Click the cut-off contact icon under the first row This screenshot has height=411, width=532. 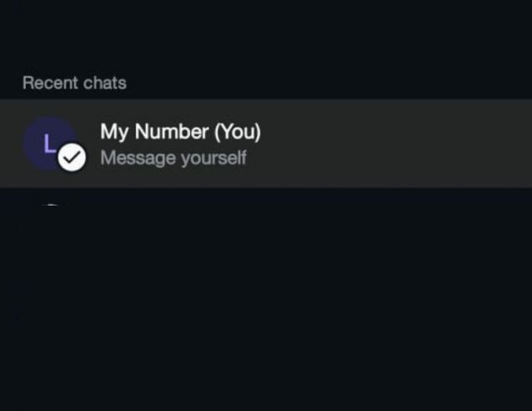[x=51, y=205]
